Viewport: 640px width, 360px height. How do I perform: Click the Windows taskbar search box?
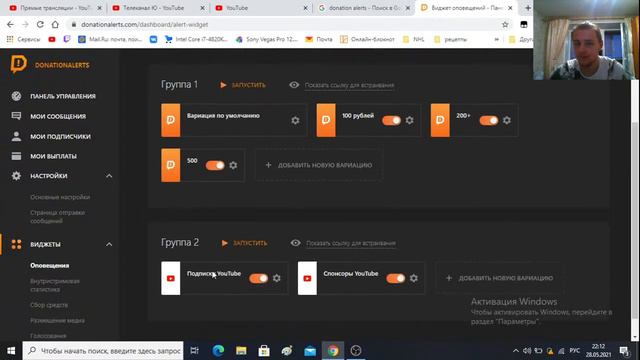103,351
